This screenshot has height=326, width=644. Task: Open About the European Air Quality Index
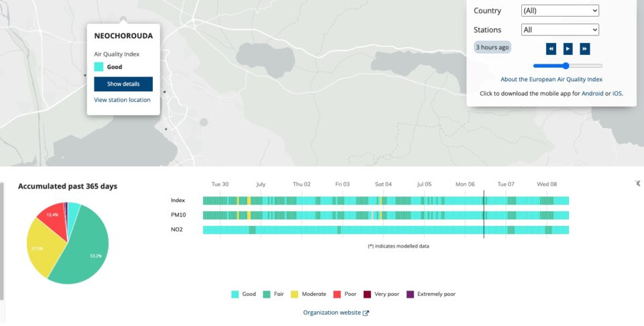[551, 79]
